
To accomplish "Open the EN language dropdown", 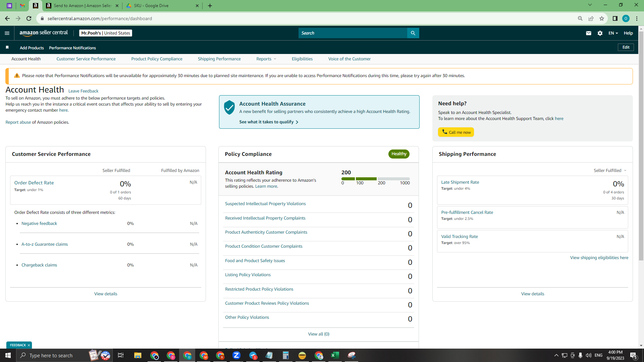I will (x=613, y=33).
